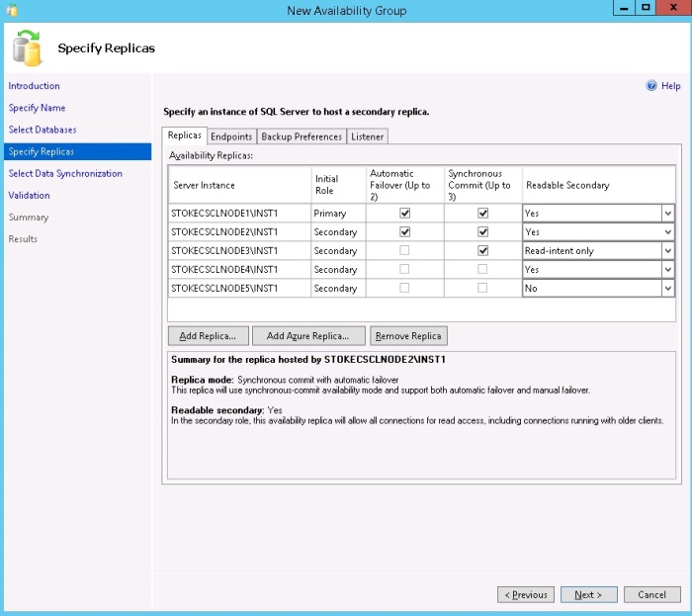Click the database wizard icon in header
The height and width of the screenshot is (616, 692).
click(x=28, y=47)
